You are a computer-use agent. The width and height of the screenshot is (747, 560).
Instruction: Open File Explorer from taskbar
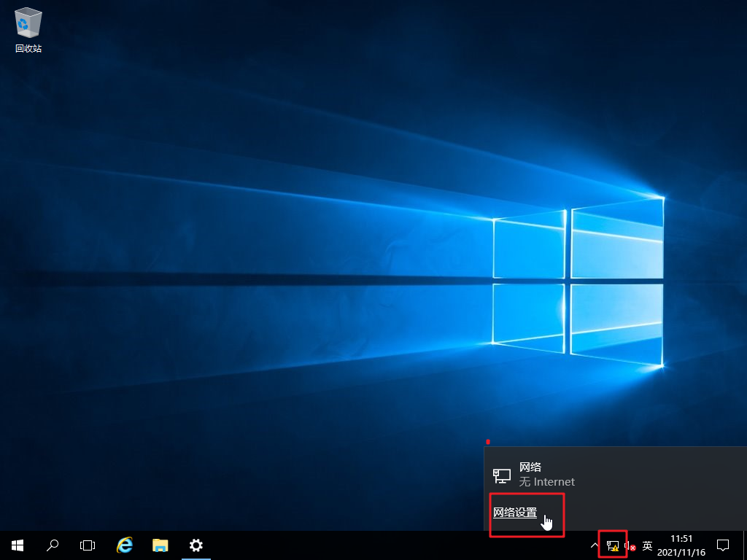(160, 545)
